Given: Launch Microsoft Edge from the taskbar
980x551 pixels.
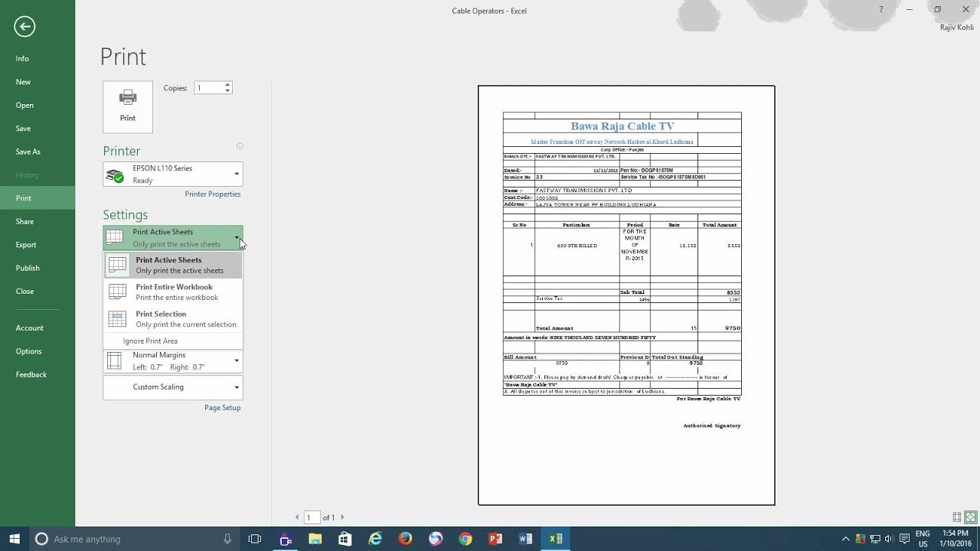Looking at the screenshot, I should tap(375, 539).
